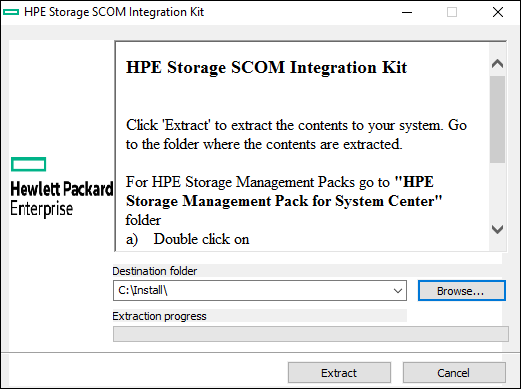Click inside the C:\Install\ path field
The width and height of the screenshot is (521, 389).
tap(252, 291)
